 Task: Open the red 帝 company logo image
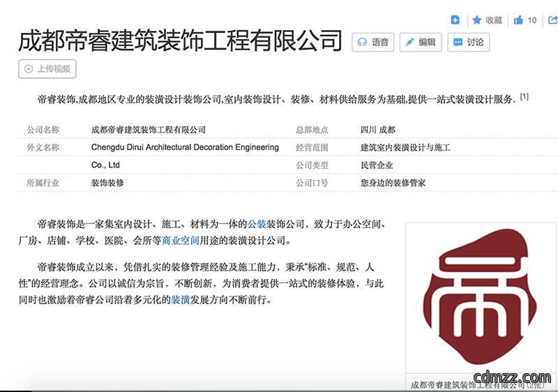481,298
